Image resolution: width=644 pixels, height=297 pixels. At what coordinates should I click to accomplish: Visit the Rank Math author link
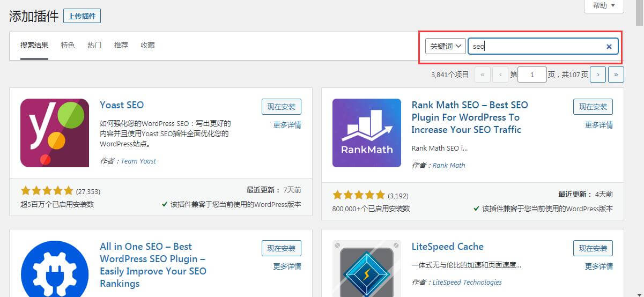click(x=449, y=165)
